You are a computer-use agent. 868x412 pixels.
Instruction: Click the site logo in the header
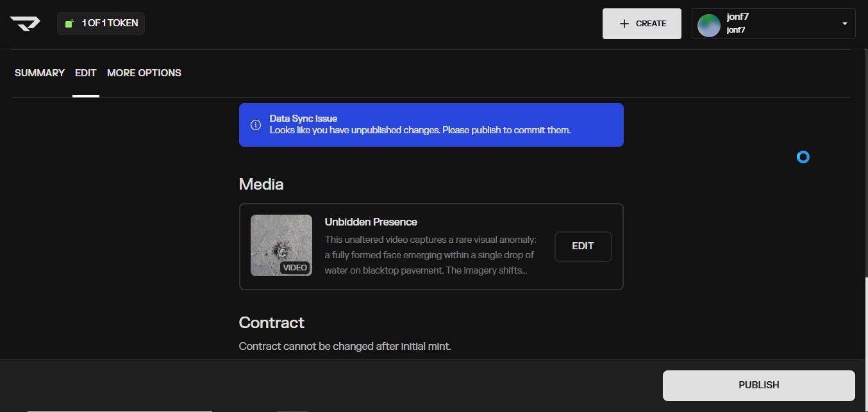coord(25,23)
